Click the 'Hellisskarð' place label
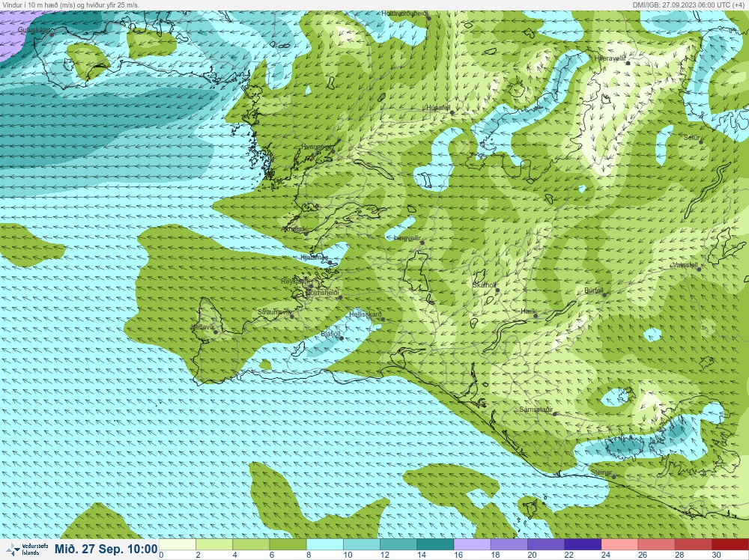 (366, 314)
